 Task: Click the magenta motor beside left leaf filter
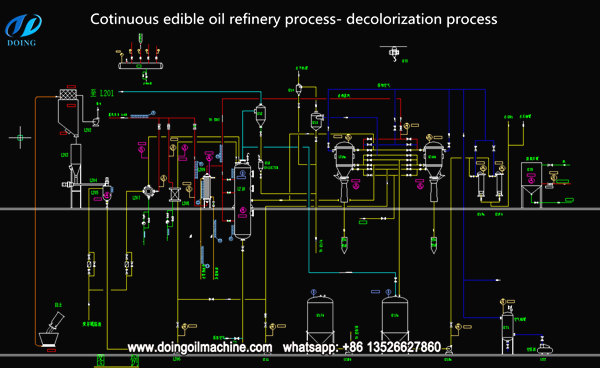pyautogui.click(x=356, y=186)
